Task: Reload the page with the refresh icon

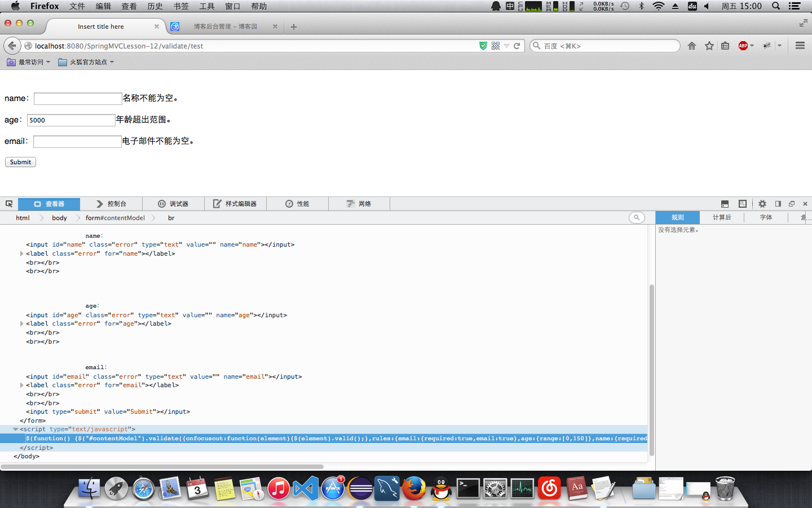Action: point(517,46)
